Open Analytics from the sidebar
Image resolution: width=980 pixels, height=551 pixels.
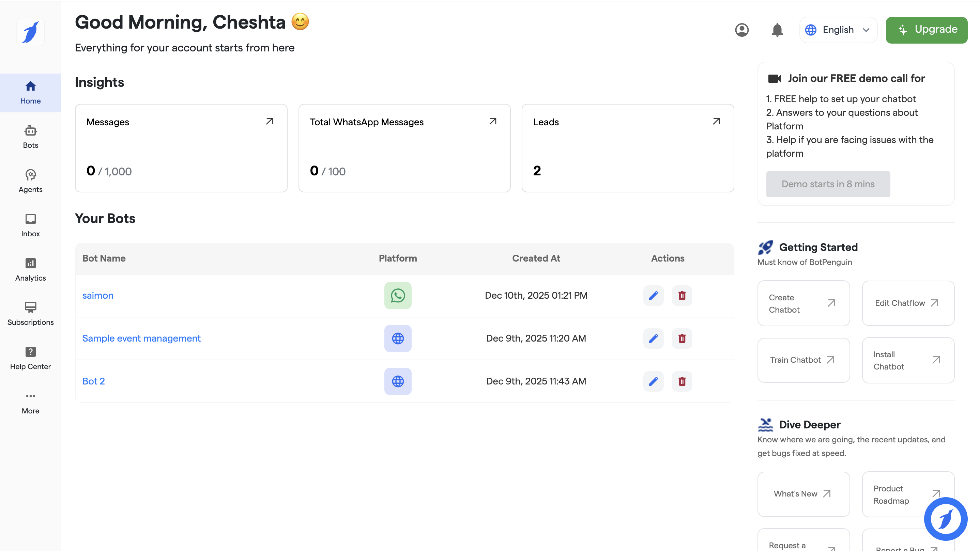(x=30, y=269)
